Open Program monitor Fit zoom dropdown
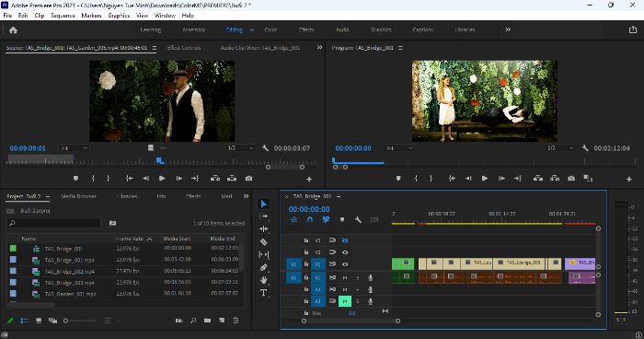Image resolution: width=644 pixels, height=339 pixels. click(398, 148)
